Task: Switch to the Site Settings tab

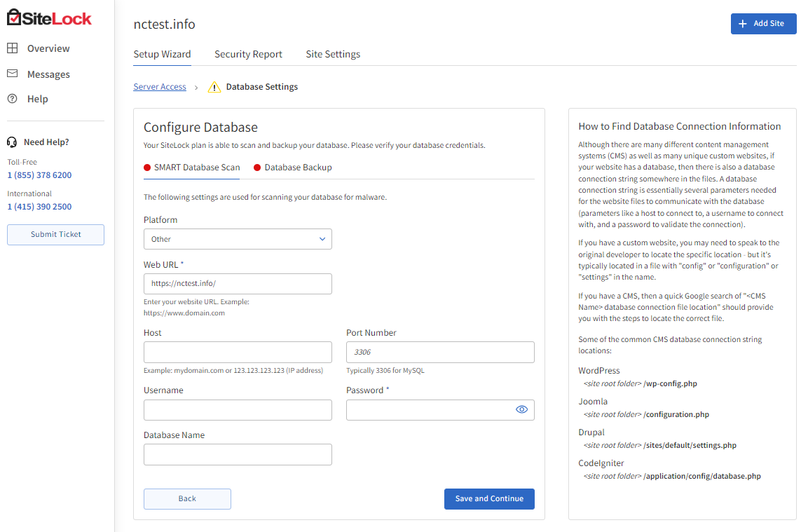Action: click(333, 54)
